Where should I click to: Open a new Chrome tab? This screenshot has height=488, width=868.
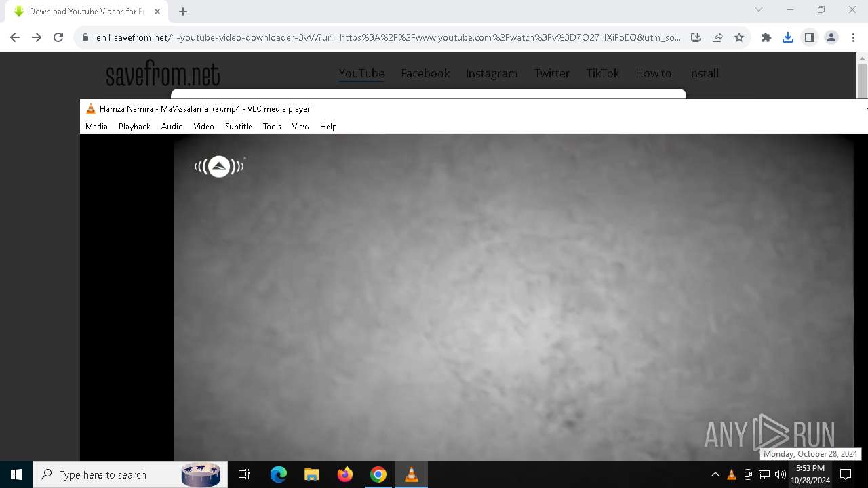pyautogui.click(x=183, y=12)
